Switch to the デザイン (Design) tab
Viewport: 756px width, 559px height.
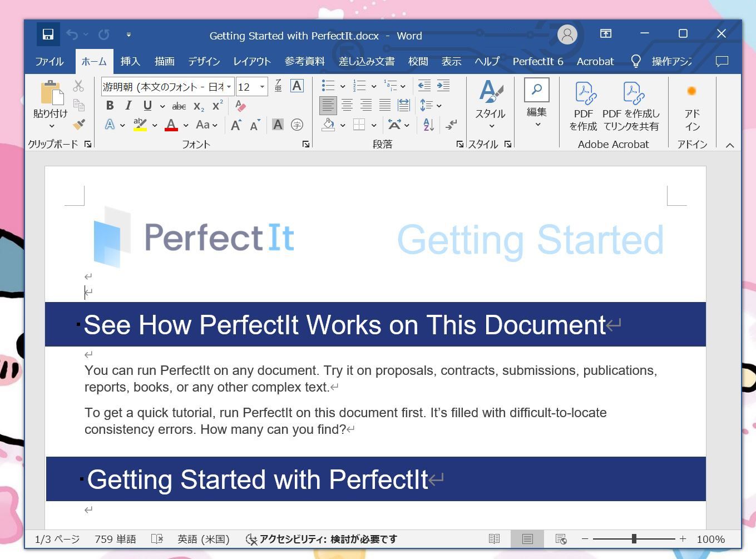click(204, 61)
